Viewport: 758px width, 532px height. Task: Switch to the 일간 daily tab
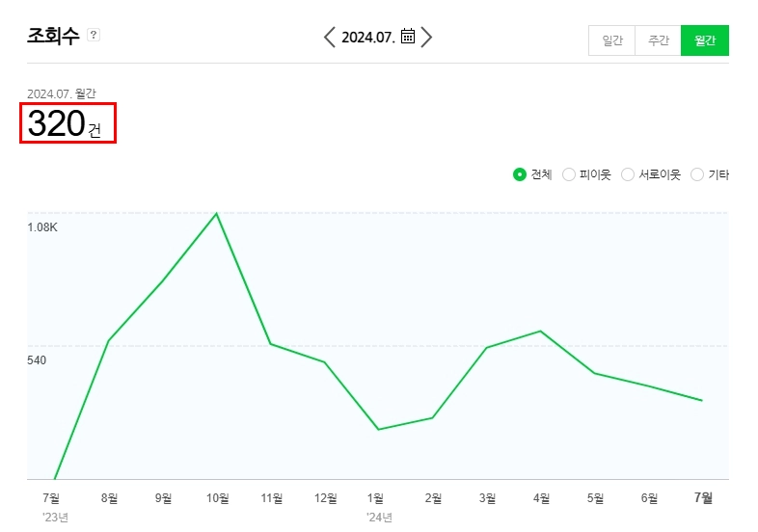click(x=611, y=40)
